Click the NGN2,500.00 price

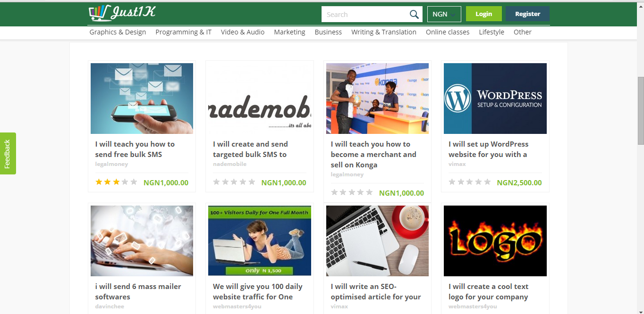pos(519,183)
